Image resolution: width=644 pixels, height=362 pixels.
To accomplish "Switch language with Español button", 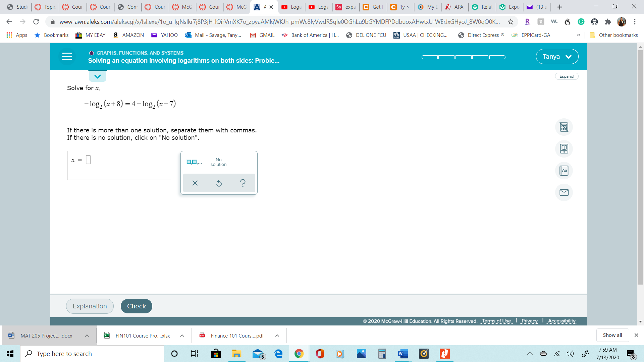I will (x=567, y=76).
